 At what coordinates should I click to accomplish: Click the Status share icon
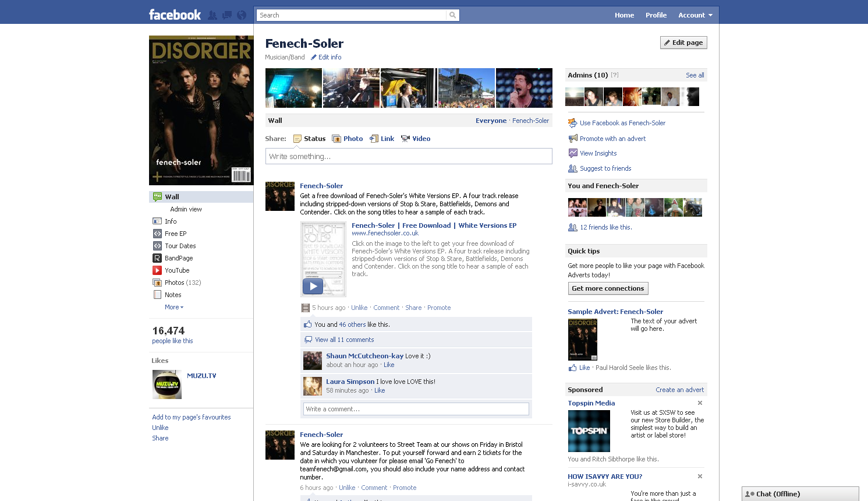pyautogui.click(x=297, y=139)
